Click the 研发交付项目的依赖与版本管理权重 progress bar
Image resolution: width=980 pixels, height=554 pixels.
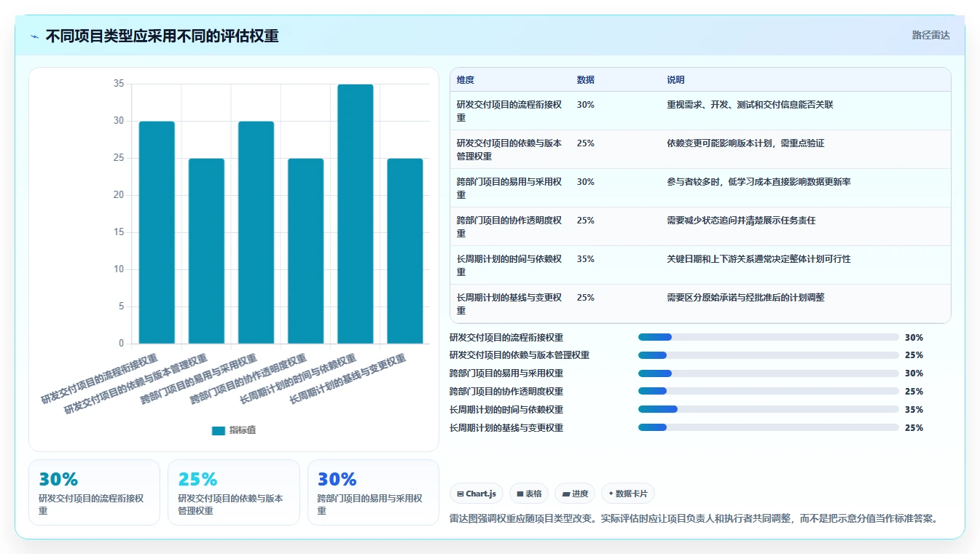[769, 355]
